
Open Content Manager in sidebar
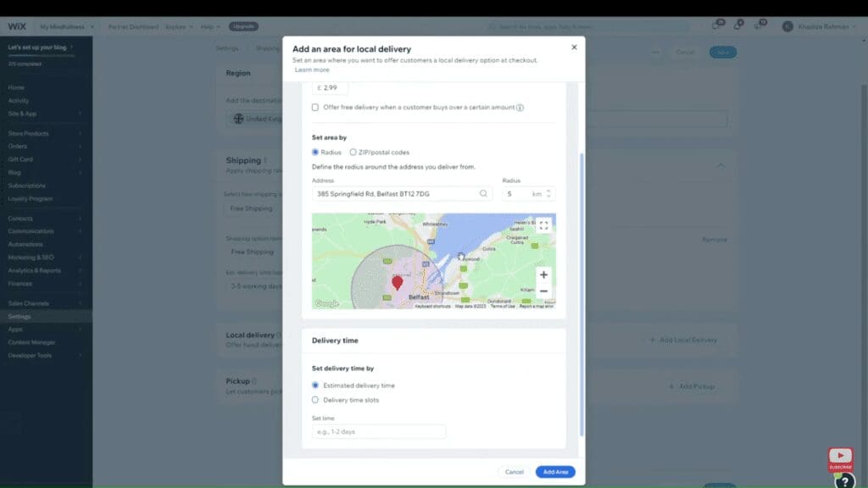pos(31,342)
